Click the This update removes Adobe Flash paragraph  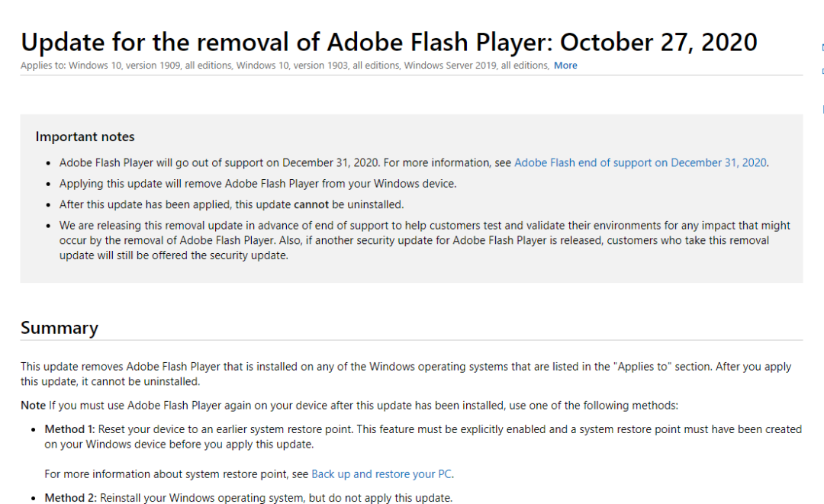[406, 374]
